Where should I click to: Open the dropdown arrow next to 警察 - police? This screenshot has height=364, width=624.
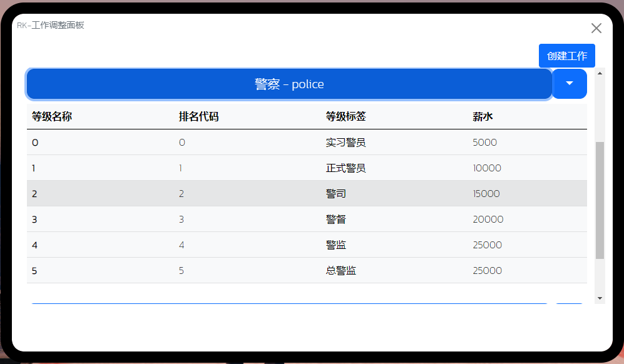pyautogui.click(x=570, y=84)
